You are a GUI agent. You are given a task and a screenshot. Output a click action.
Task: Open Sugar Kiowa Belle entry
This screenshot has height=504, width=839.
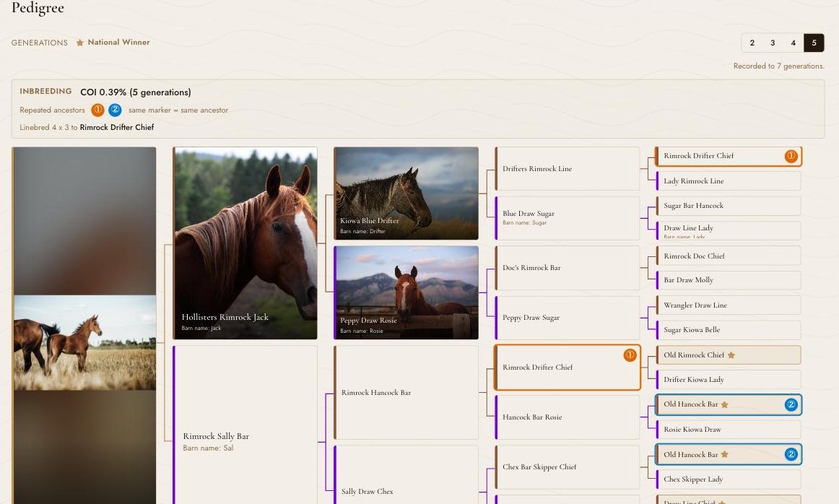point(729,329)
